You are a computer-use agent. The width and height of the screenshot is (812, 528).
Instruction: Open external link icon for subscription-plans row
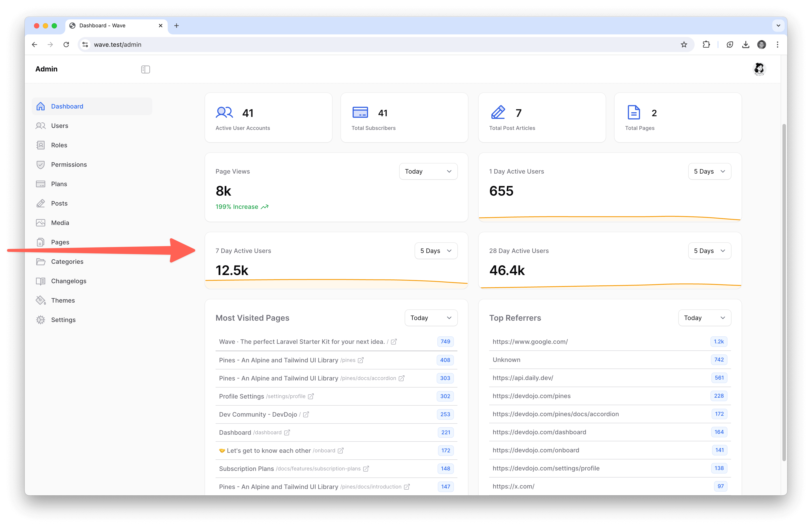pyautogui.click(x=366, y=469)
